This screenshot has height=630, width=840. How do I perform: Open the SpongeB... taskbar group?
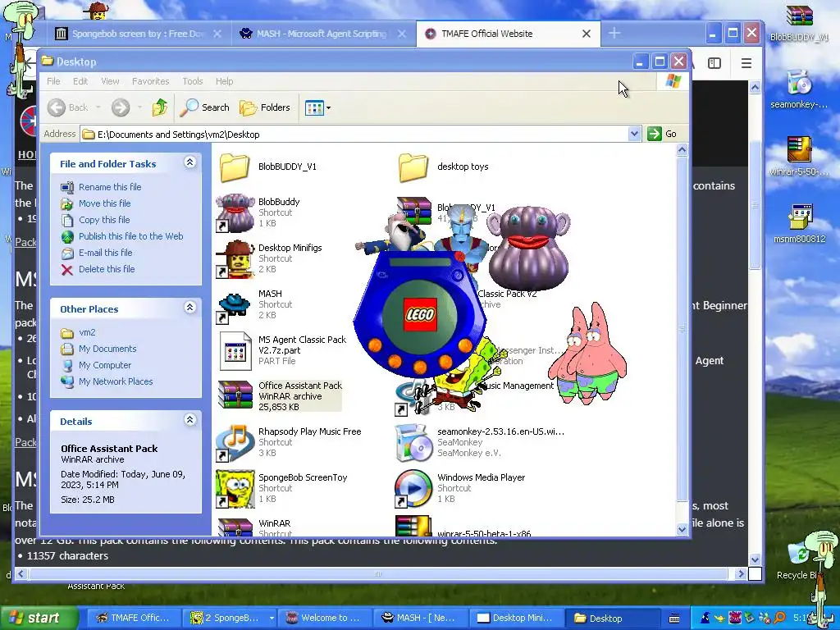(231, 618)
